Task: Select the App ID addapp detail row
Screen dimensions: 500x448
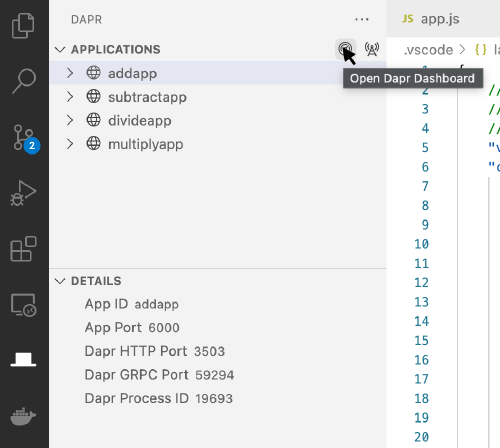Action: (218, 304)
